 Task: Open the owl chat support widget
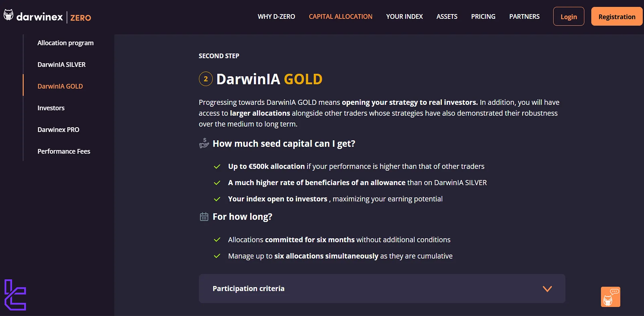click(x=610, y=297)
